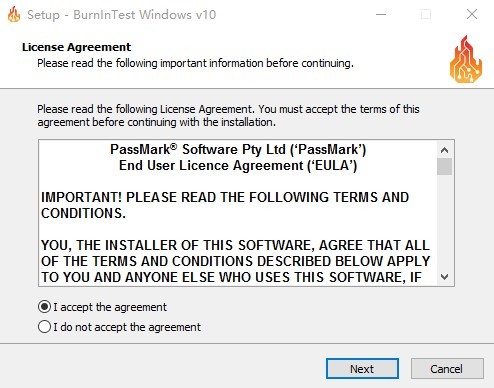Click the scrollbar up arrow in license box
The height and width of the screenshot is (388, 494).
pos(444,150)
